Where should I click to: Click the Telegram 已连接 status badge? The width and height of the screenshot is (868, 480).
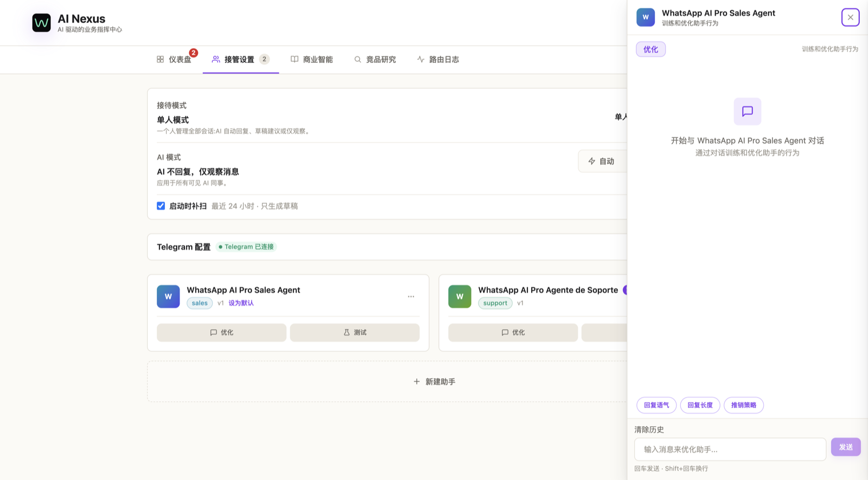click(246, 247)
